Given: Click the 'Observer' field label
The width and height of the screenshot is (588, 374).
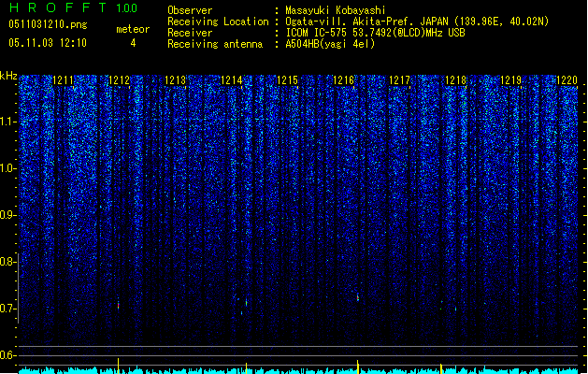Looking at the screenshot, I should tap(190, 10).
